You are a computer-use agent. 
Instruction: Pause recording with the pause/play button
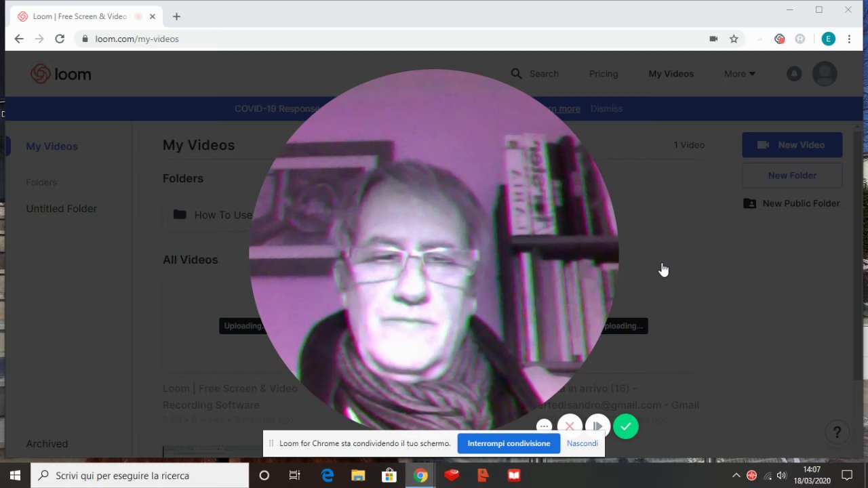click(x=597, y=426)
